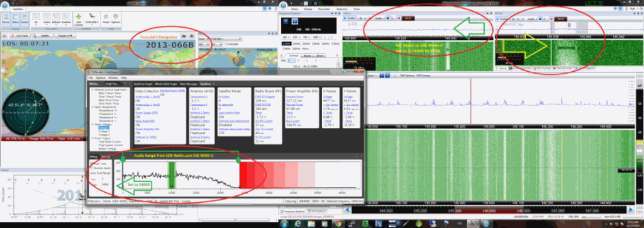Screen dimensions: 644x228
Task: Click the first blue spectrum toolbar icon beside Span
Action: (x=382, y=76)
